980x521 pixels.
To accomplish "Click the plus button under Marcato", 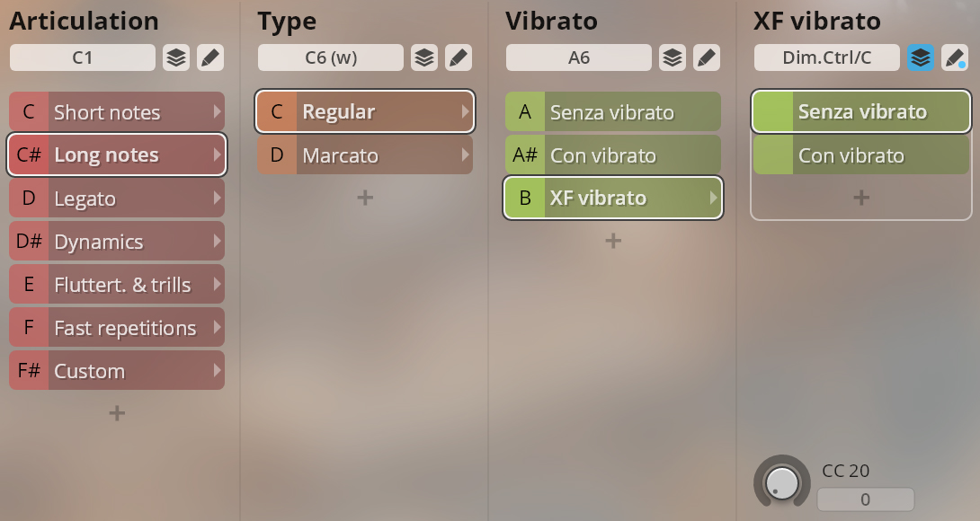I will [x=365, y=198].
